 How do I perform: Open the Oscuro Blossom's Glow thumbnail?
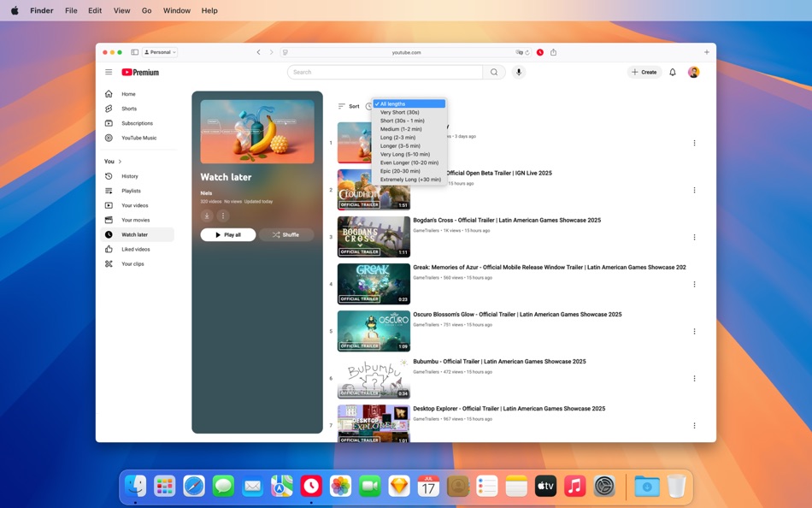tap(374, 331)
